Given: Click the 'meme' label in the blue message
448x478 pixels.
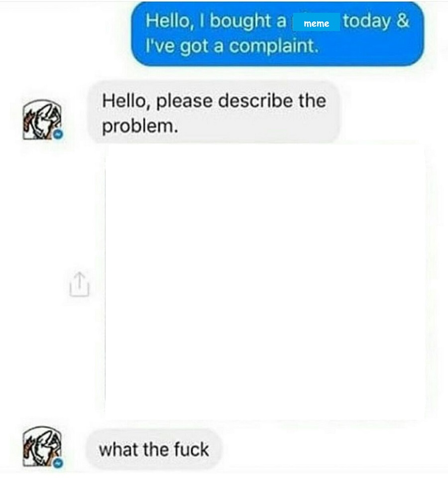Looking at the screenshot, I should (x=317, y=23).
